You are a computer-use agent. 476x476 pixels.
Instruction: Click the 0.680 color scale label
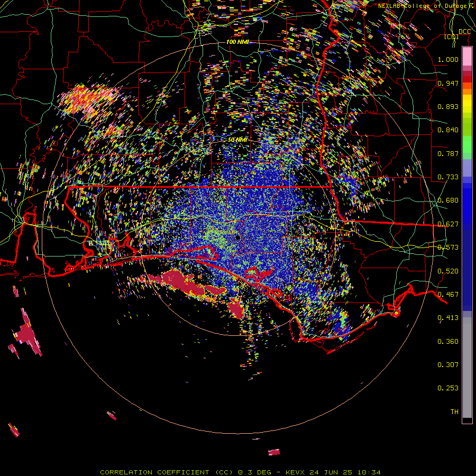coord(448,200)
